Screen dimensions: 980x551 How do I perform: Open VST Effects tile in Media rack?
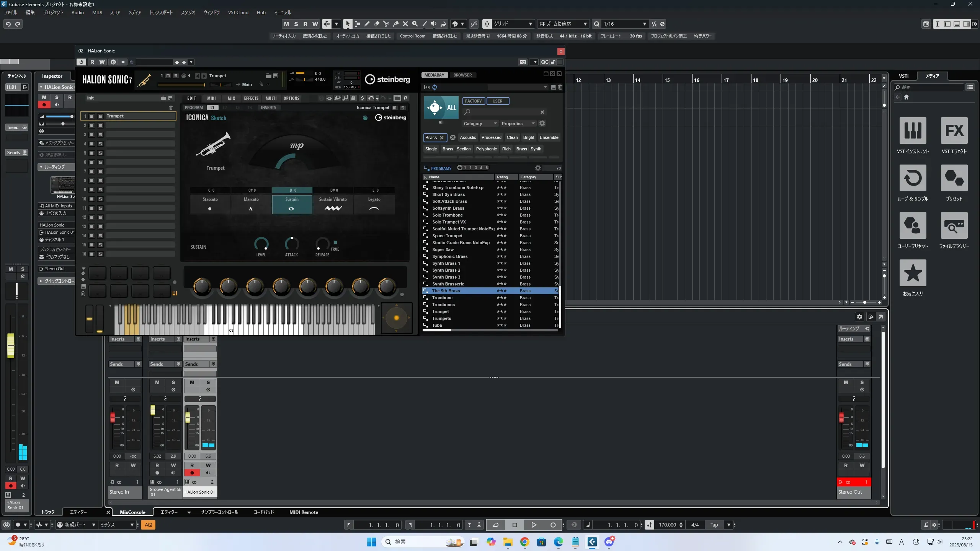coord(954,131)
